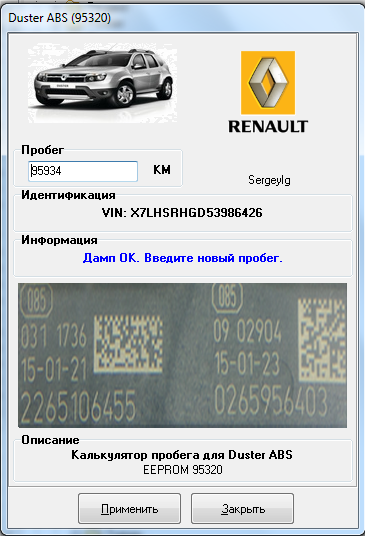Close the dialog with Закрыть button
Image resolution: width=365 pixels, height=536 pixels.
(242, 508)
